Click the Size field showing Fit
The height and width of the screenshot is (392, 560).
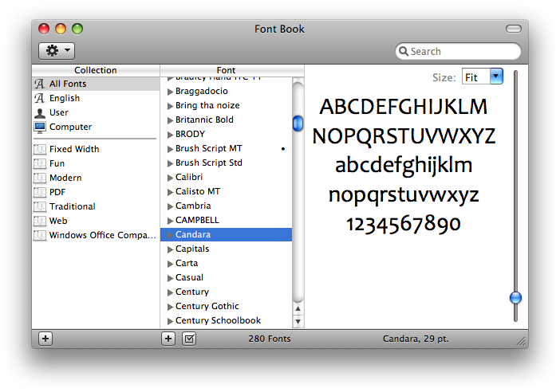(475, 77)
